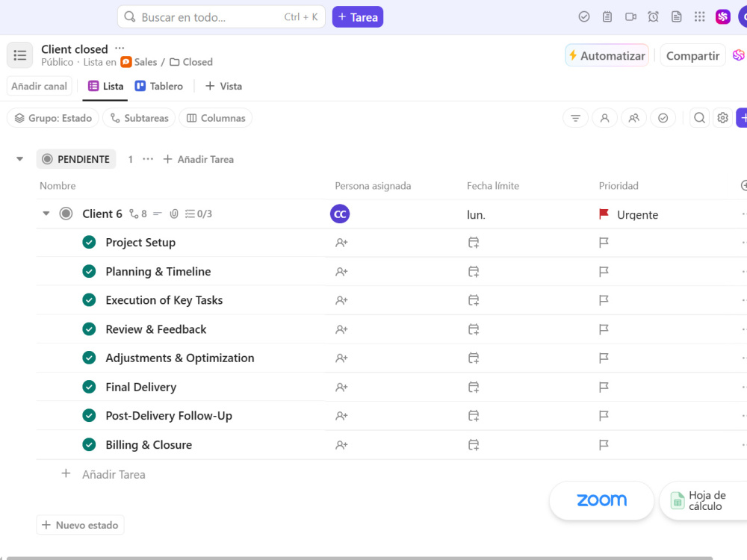Open the Sales space breadcrumb
747x560 pixels.
click(139, 63)
